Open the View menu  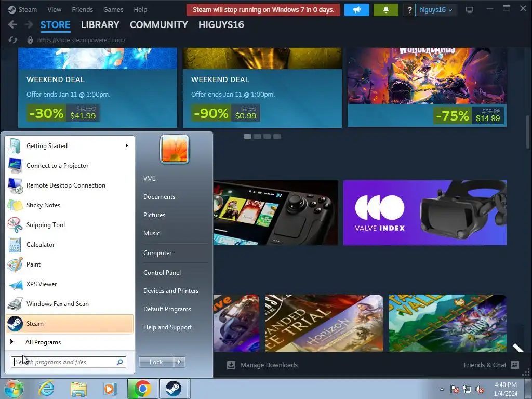pyautogui.click(x=54, y=9)
